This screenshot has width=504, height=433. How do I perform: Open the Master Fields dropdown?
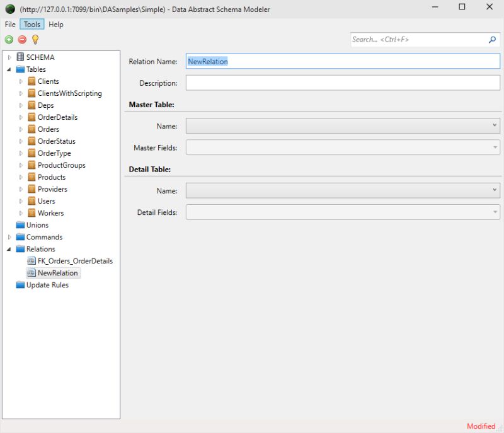pos(495,147)
